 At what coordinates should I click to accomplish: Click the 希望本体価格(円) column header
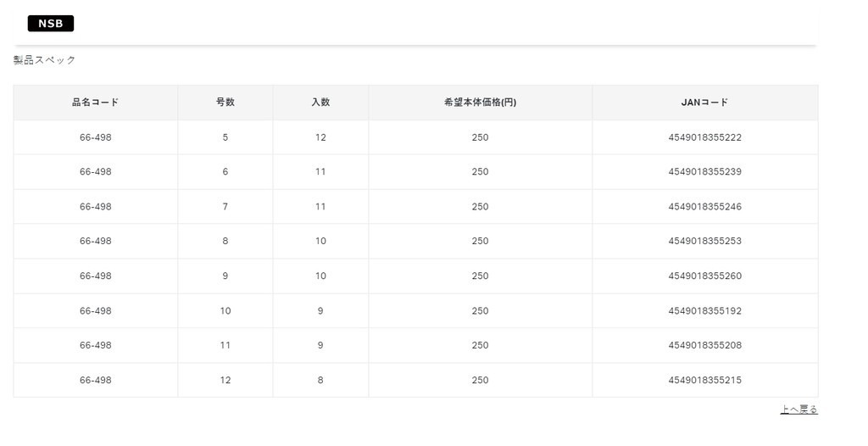(480, 103)
